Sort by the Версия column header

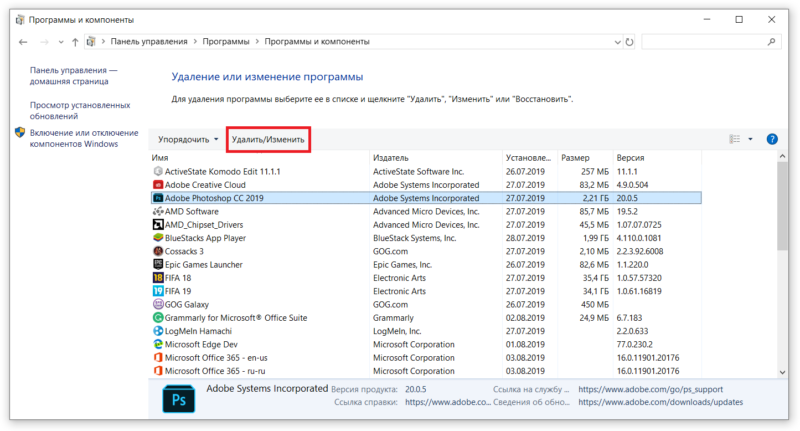coord(657,158)
